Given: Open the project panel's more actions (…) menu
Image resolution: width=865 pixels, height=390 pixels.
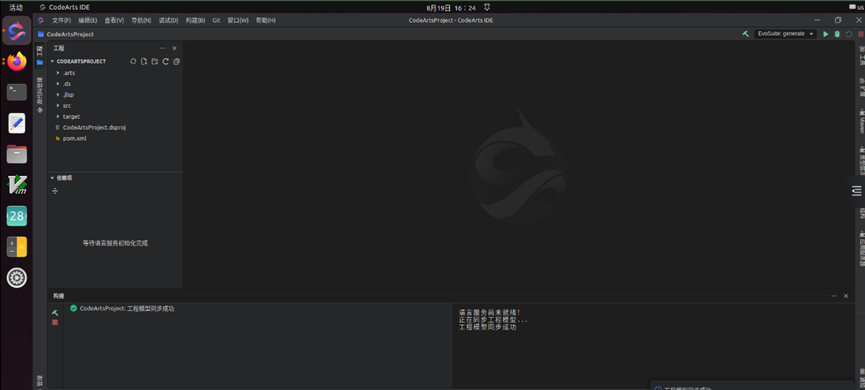Looking at the screenshot, I should pos(162,49).
